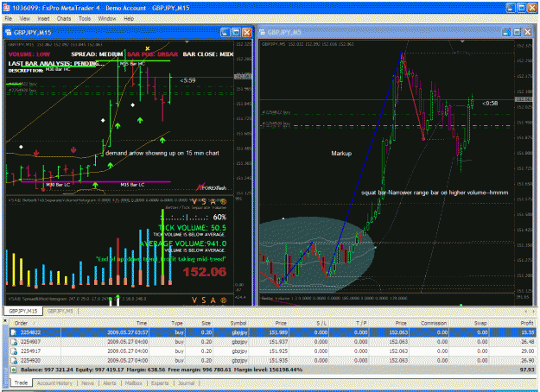Click the right tab-scroll arrow on chart tab bar
This screenshot has height=392, width=540.
point(533,311)
